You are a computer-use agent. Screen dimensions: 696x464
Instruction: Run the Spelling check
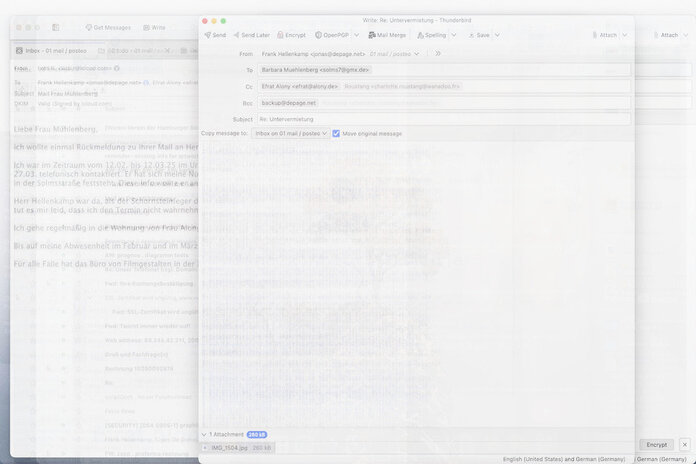[431, 35]
